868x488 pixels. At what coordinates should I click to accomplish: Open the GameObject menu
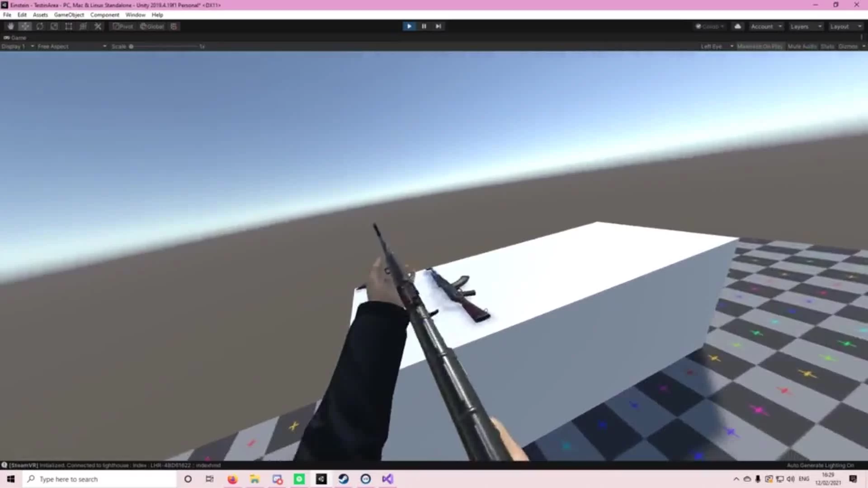click(69, 15)
